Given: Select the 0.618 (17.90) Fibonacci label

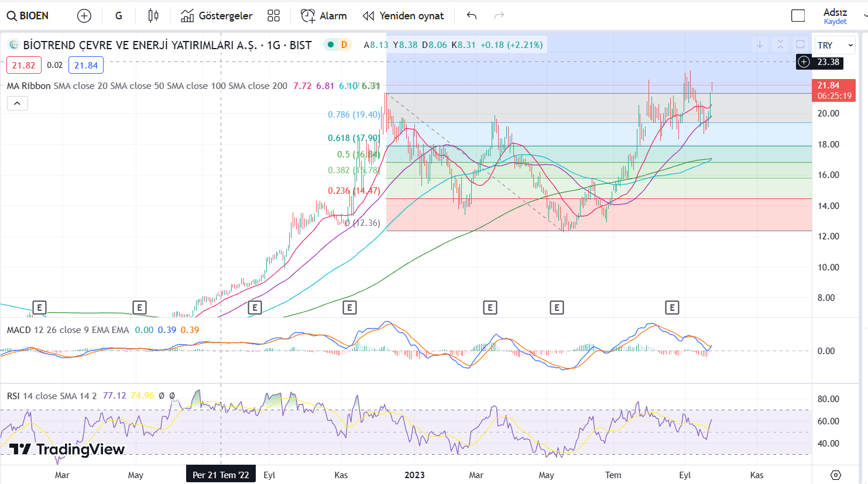Looking at the screenshot, I should (x=354, y=138).
